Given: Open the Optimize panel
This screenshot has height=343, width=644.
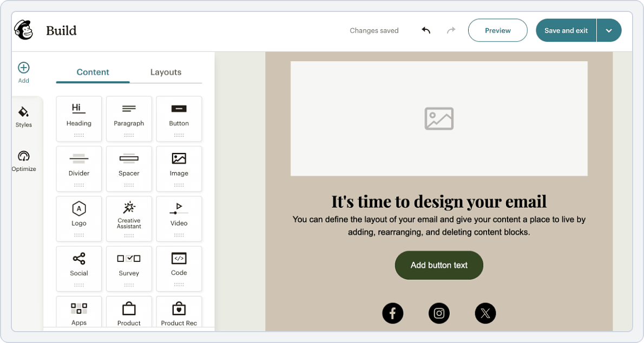Looking at the screenshot, I should (24, 161).
